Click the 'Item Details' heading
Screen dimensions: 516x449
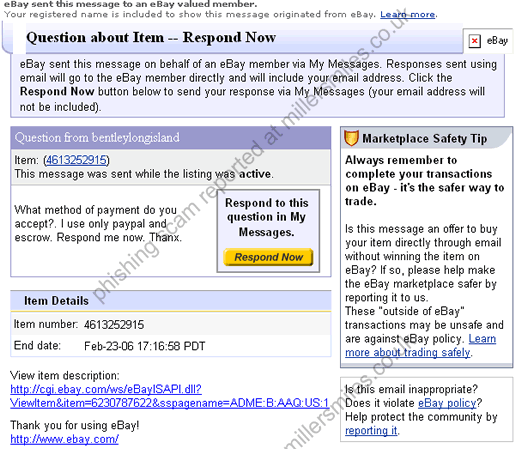[56, 301]
